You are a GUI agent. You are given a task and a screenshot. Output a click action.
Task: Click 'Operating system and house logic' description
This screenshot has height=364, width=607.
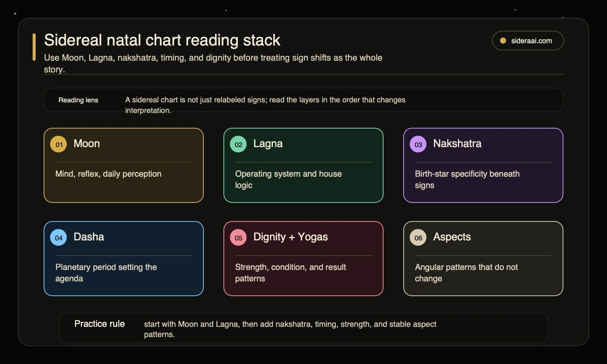coord(288,179)
